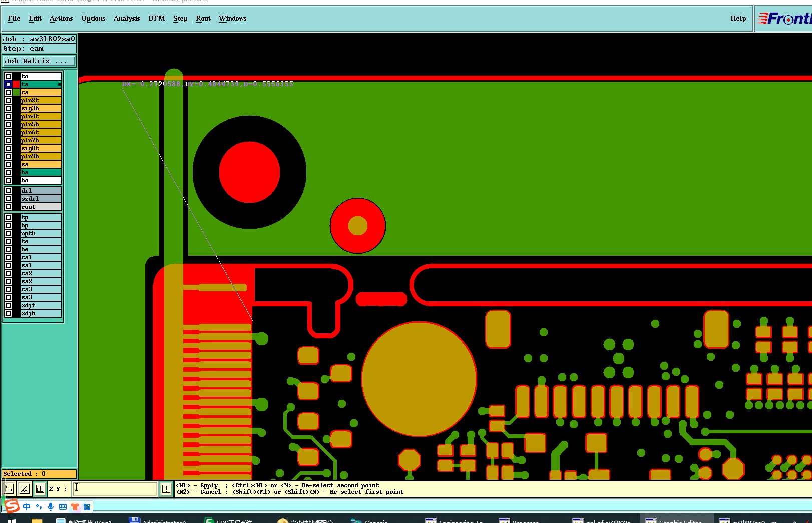Click the Sogou input method S icon
Viewport: 812px width, 523px height.
pos(12,506)
